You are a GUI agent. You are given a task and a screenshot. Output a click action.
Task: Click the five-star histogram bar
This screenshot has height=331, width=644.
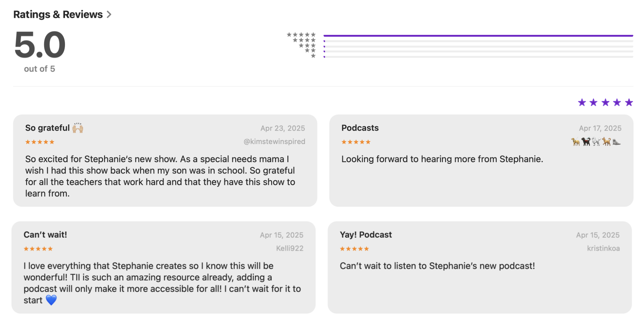coord(478,36)
